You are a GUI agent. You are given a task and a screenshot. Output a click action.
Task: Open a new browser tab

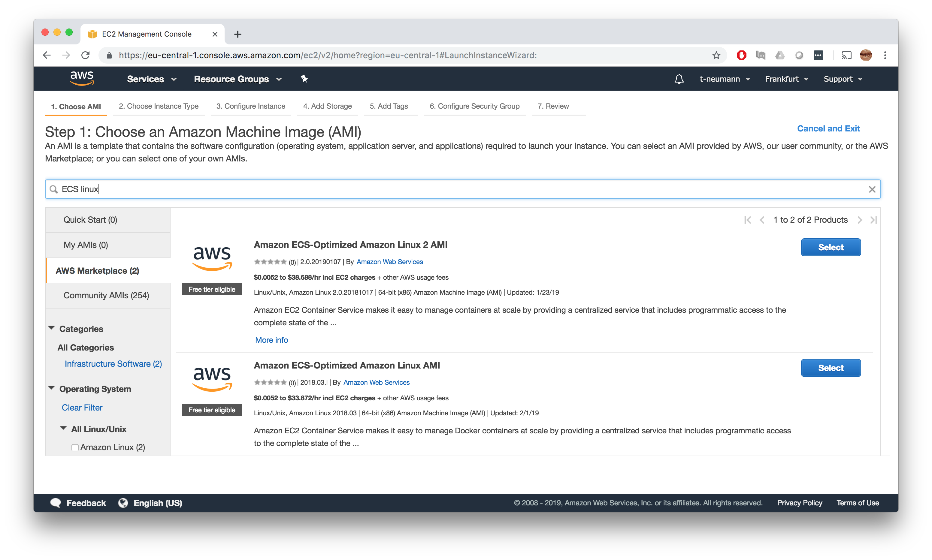pos(238,34)
